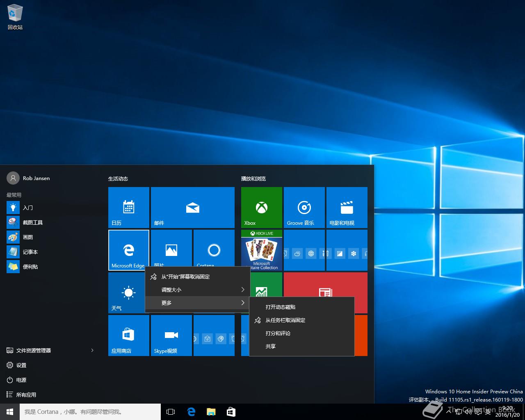The width and height of the screenshot is (525, 420).
Task: Open the red news tile
Action: (x=326, y=285)
